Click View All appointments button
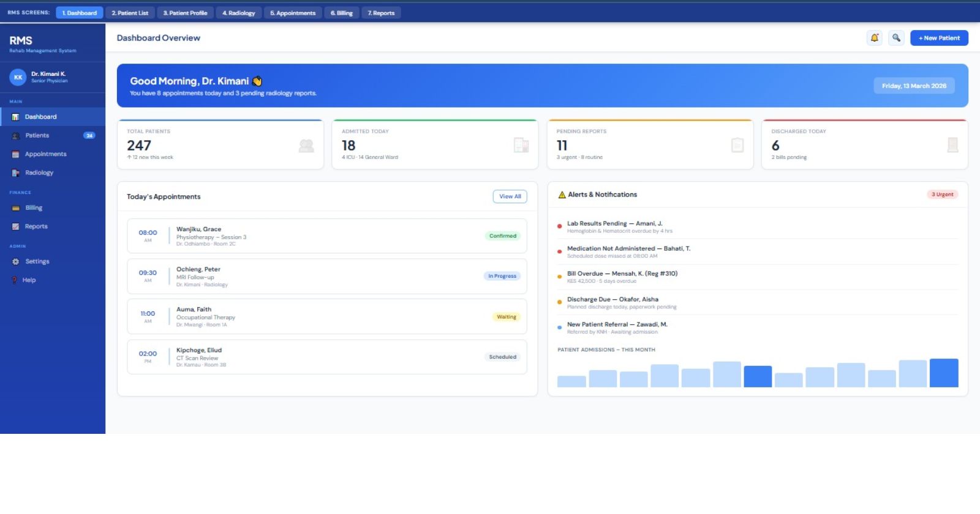 510,196
